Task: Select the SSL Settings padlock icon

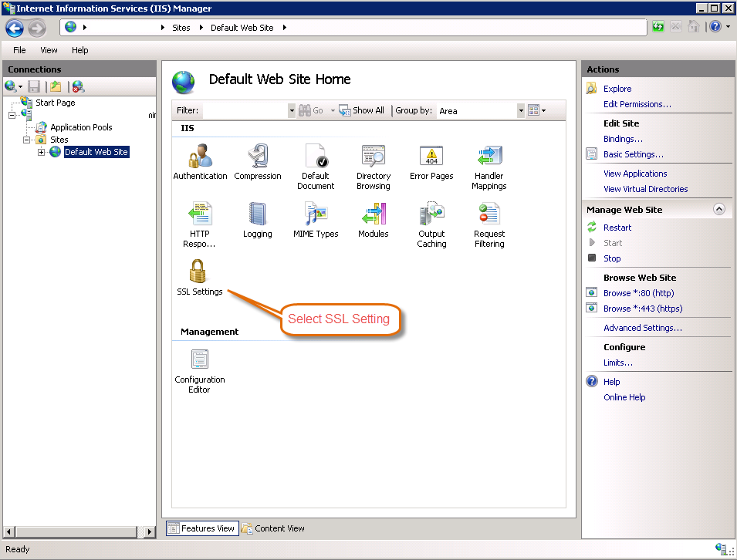Action: pyautogui.click(x=198, y=271)
